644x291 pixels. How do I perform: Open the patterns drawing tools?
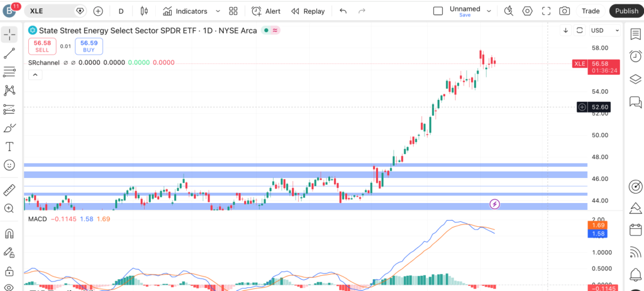[9, 91]
